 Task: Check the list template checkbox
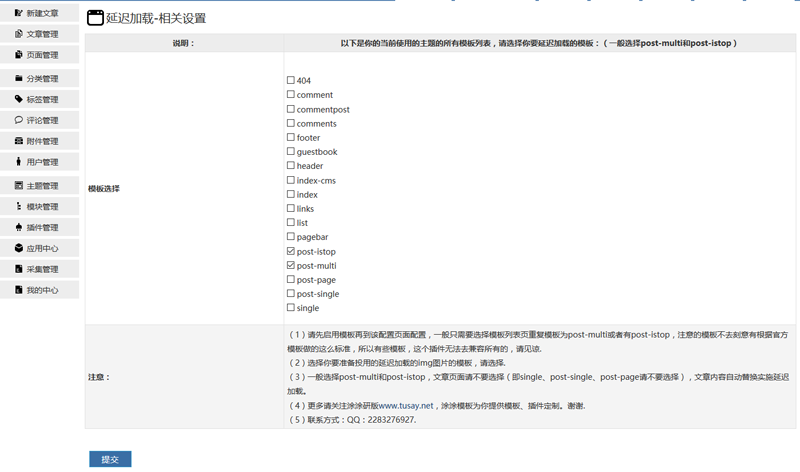tap(291, 222)
